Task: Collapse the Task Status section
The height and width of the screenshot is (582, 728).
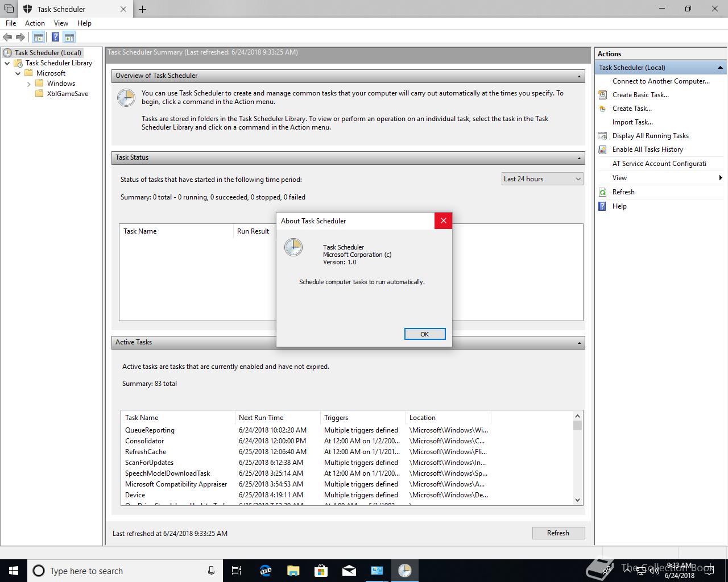Action: [x=580, y=158]
